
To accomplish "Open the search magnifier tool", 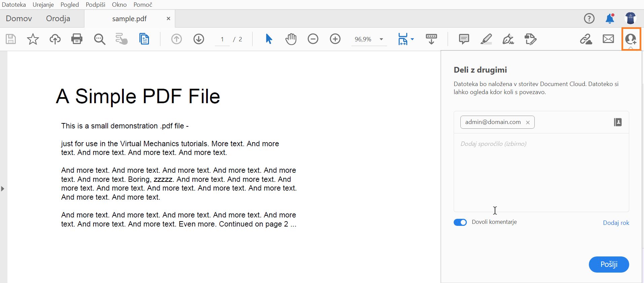I will click(100, 39).
